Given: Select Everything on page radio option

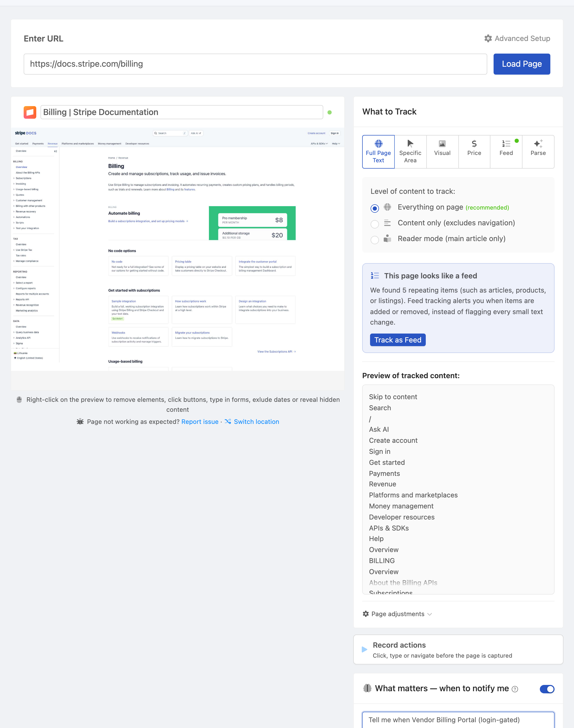Looking at the screenshot, I should pyautogui.click(x=375, y=208).
